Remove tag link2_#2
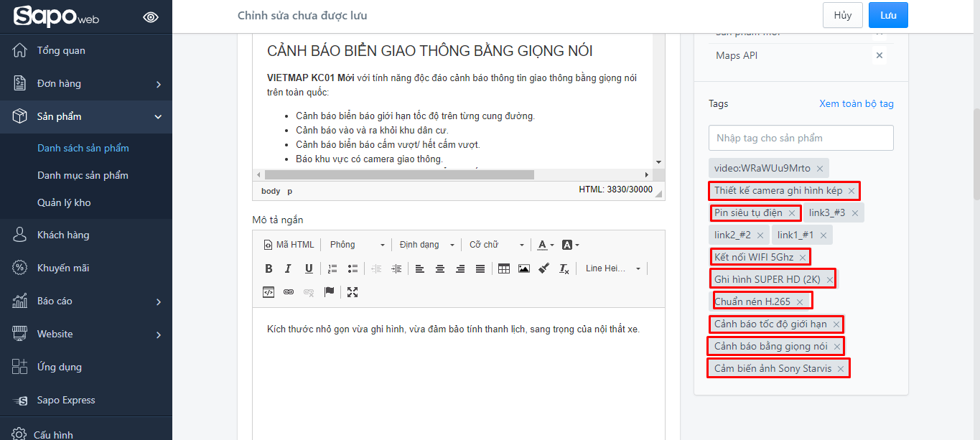The width and height of the screenshot is (980, 440). pyautogui.click(x=760, y=235)
